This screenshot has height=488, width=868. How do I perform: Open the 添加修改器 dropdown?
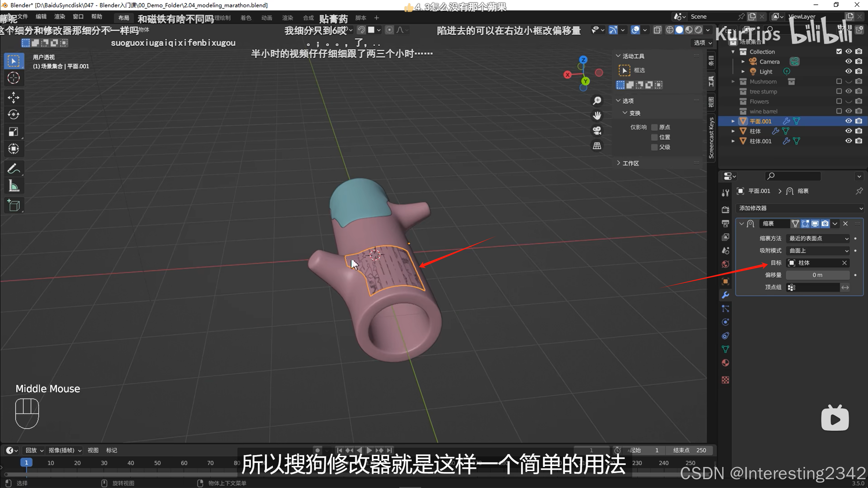coord(800,208)
